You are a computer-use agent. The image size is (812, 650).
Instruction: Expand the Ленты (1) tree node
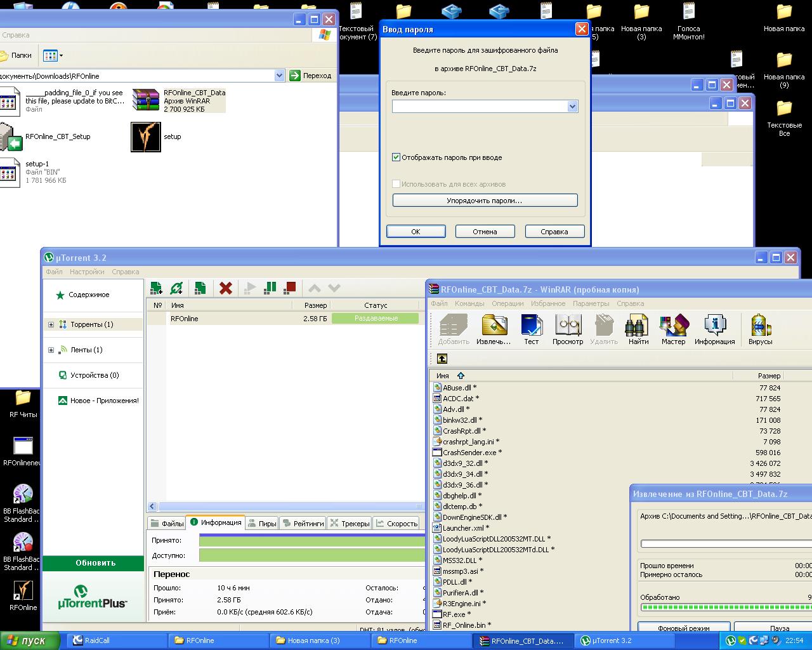(x=51, y=350)
